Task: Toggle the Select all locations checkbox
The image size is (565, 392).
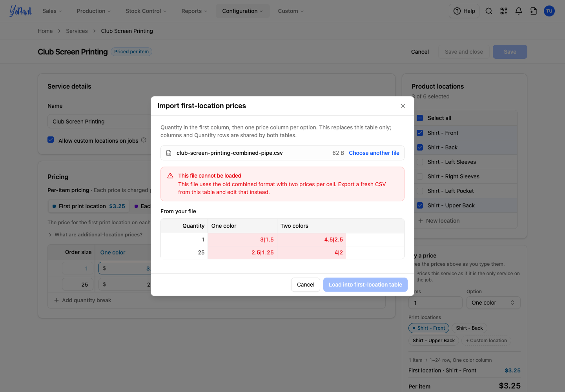Action: point(420,118)
